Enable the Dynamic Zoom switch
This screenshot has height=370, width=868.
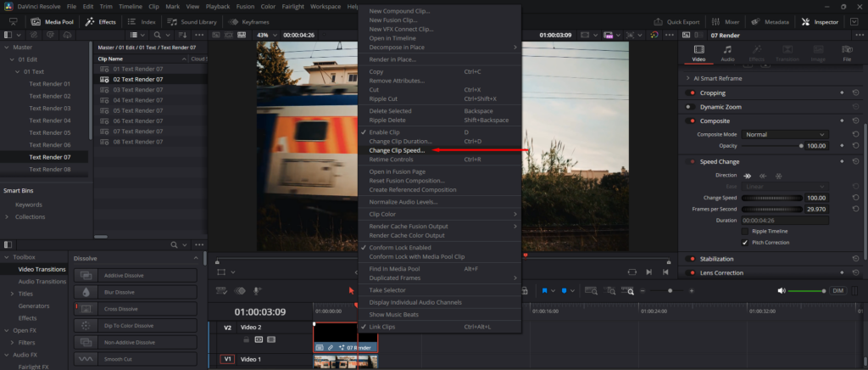[690, 107]
